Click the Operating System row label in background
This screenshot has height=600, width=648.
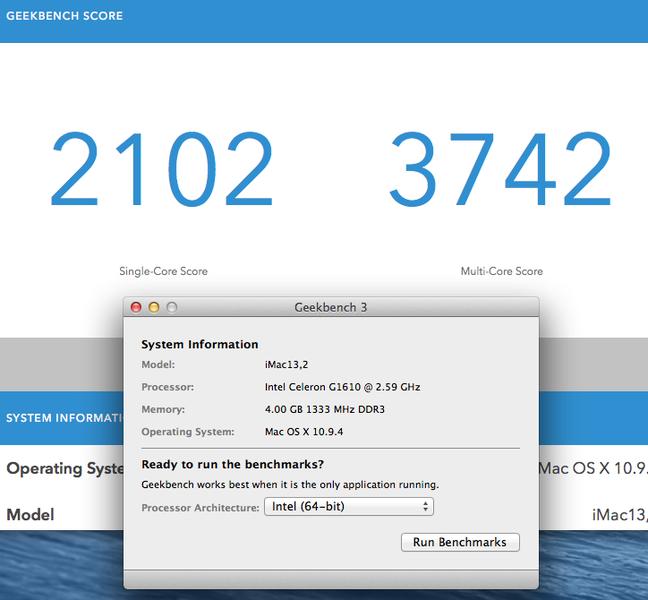[x=65, y=469]
